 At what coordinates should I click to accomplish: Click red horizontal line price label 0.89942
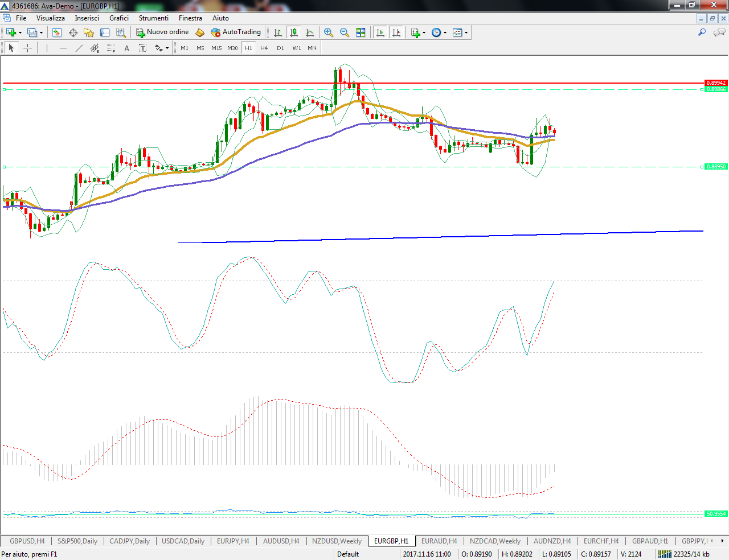pos(716,83)
